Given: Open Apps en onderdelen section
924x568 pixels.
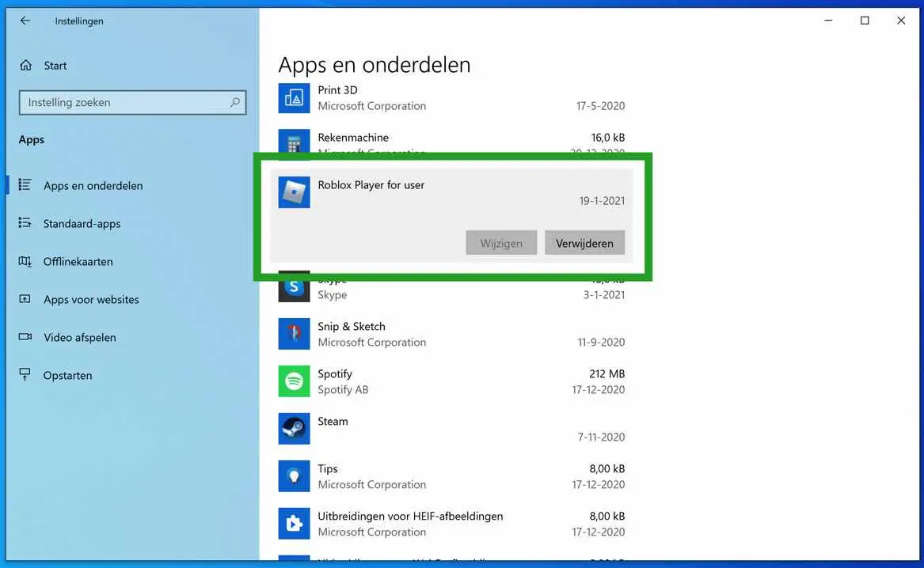Looking at the screenshot, I should (93, 185).
